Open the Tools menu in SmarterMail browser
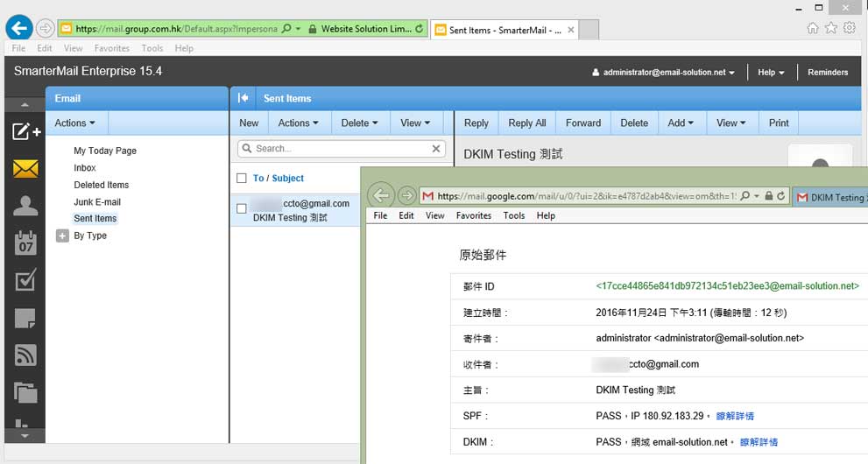Viewport: 868px width, 464px height. point(152,48)
